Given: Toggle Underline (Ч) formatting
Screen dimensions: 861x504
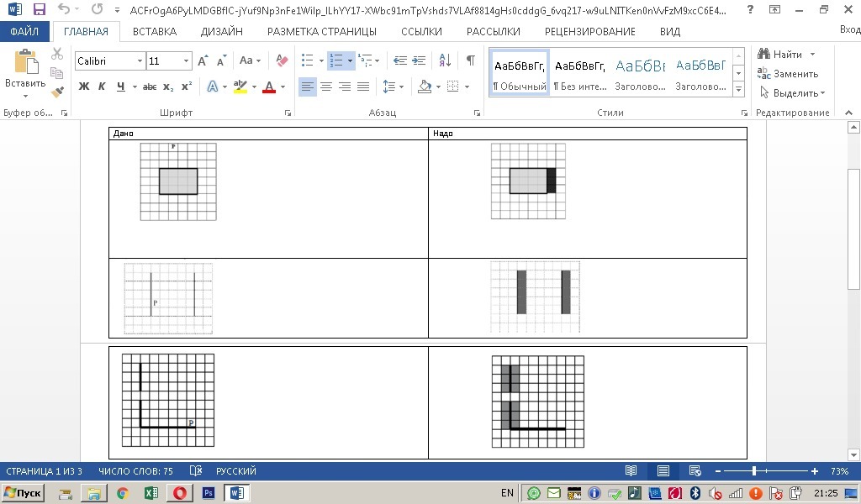Looking at the screenshot, I should tap(121, 87).
